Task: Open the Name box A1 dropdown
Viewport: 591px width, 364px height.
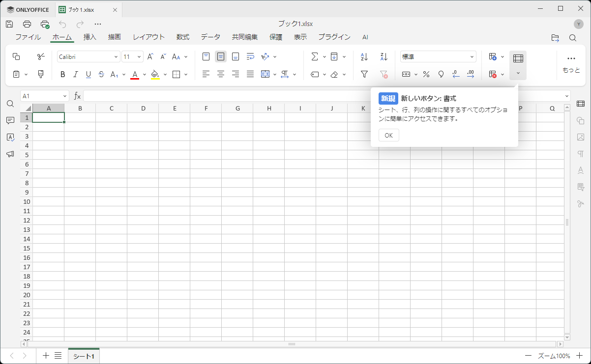Action: (65, 96)
